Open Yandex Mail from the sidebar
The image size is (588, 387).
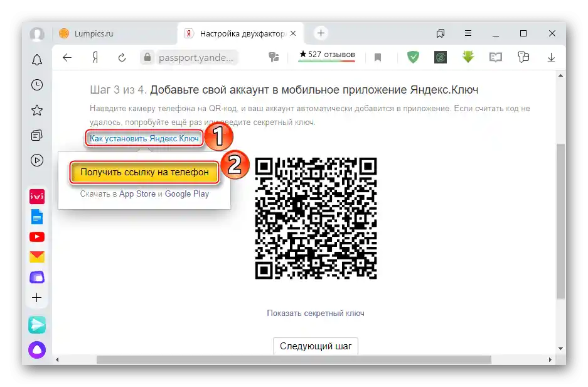pyautogui.click(x=37, y=256)
